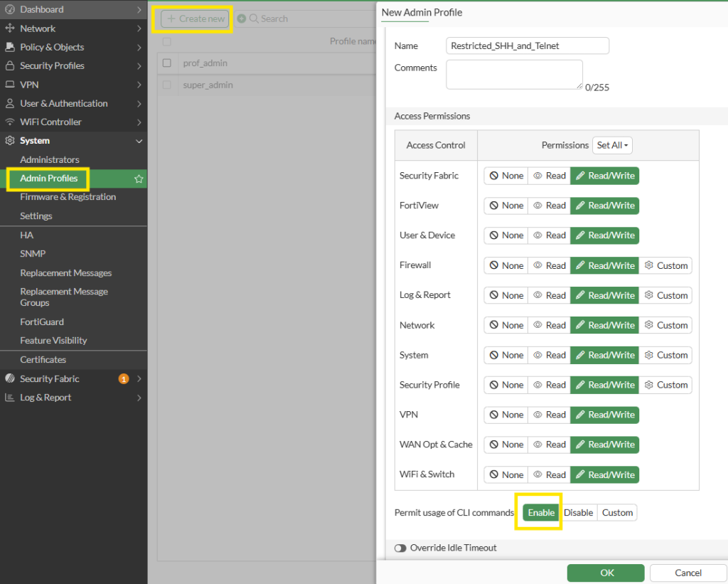The image size is (728, 584).
Task: Expand the Network menu chevron
Action: tap(139, 28)
